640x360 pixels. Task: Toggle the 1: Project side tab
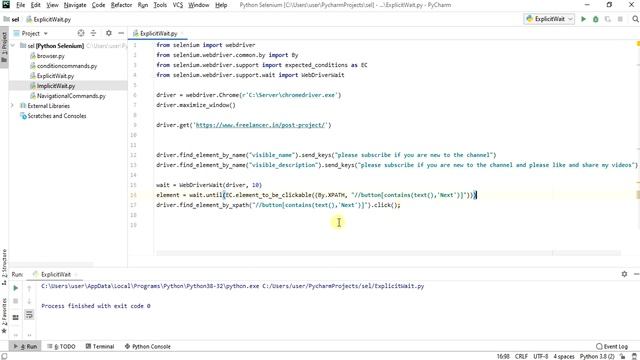coord(4,47)
